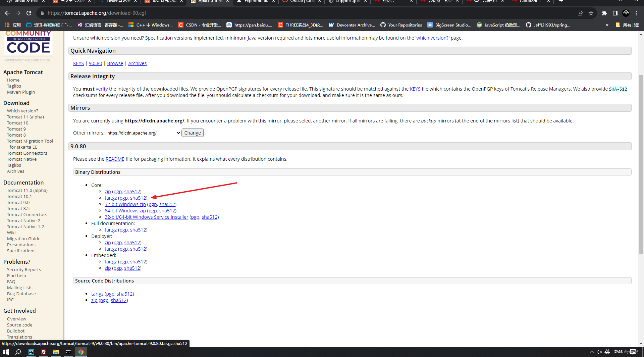Open the Chrome profile avatar
Viewport: 644px width, 357px height.
[626, 13]
